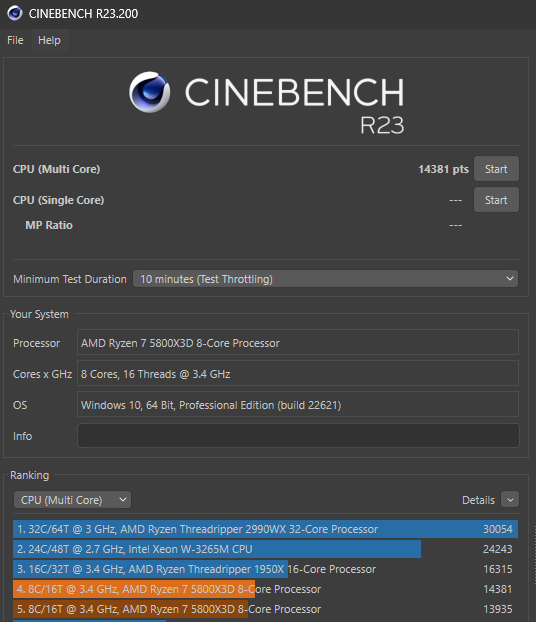The image size is (536, 622).
Task: Click the OS information field
Action: pos(298,404)
